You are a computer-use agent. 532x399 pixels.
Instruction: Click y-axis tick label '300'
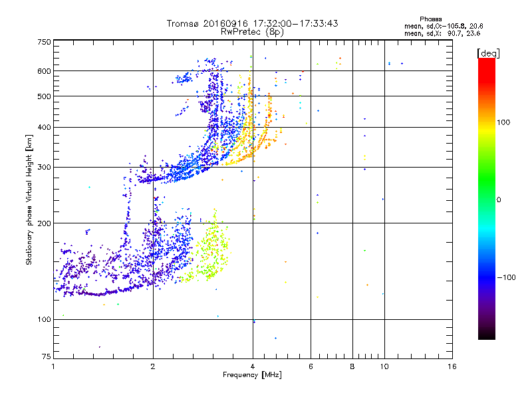click(x=45, y=168)
